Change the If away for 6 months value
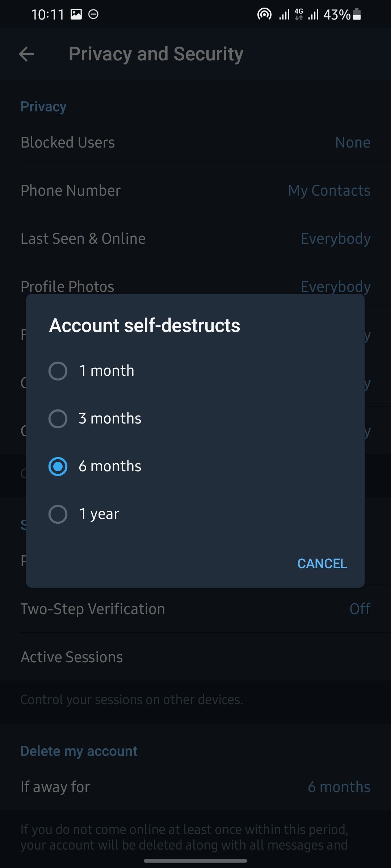This screenshot has width=391, height=868. [339, 787]
